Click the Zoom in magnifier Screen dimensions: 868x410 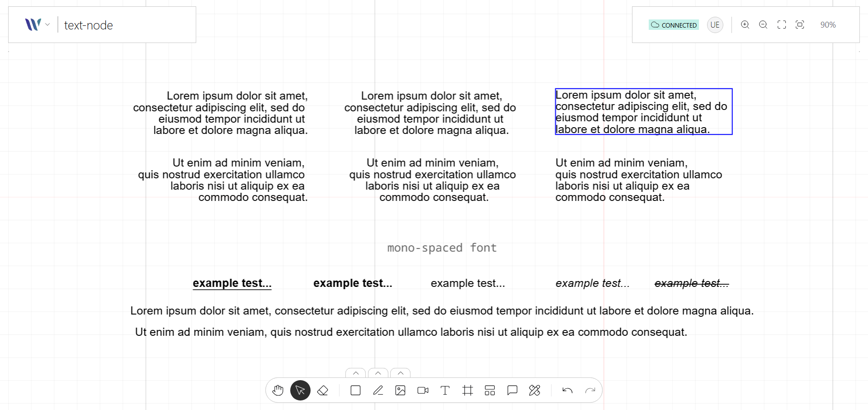[x=745, y=25]
